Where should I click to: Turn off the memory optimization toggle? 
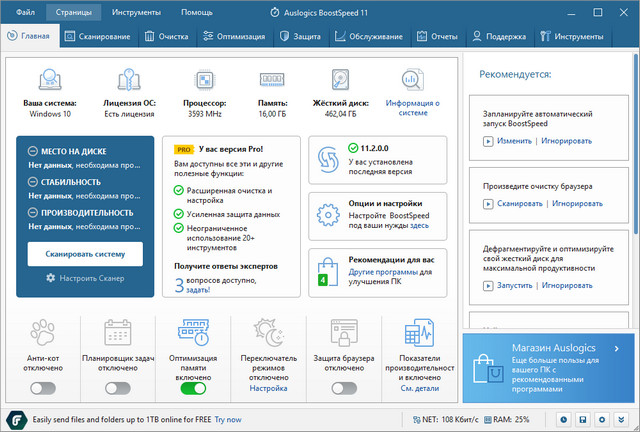[x=193, y=388]
